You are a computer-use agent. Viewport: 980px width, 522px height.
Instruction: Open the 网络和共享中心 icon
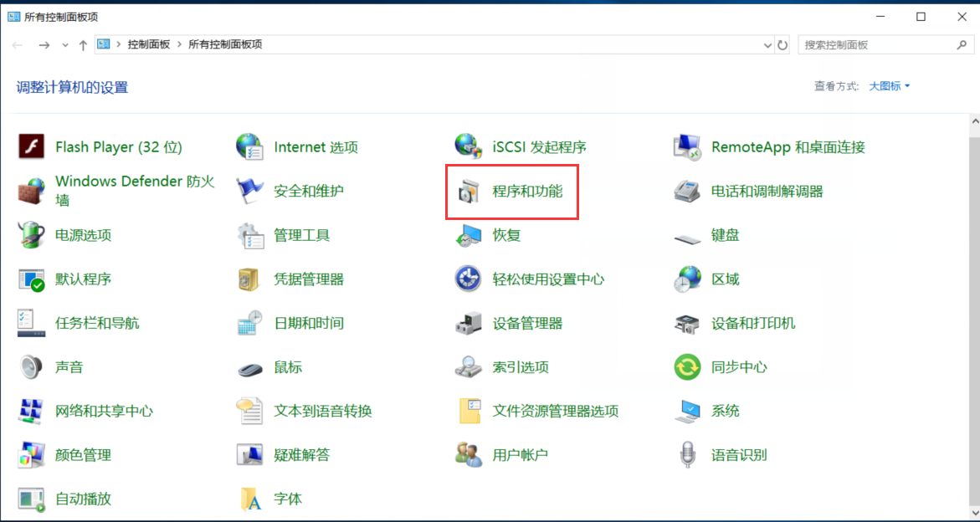point(31,411)
